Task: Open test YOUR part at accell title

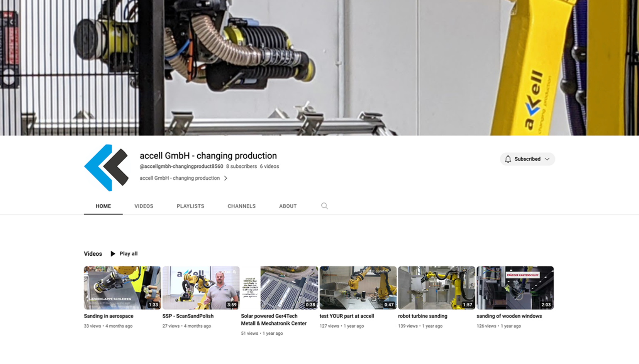Action: (347, 316)
